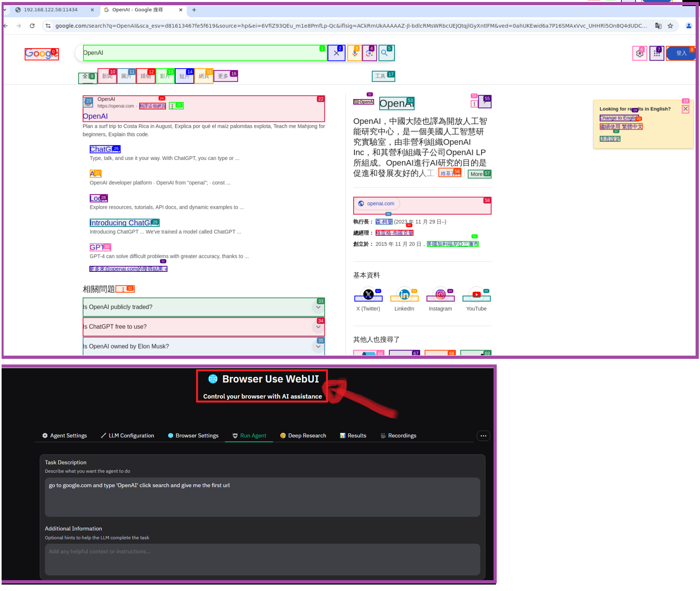The width and height of the screenshot is (700, 591).
Task: Click the 'Change to English' link
Action: (619, 118)
